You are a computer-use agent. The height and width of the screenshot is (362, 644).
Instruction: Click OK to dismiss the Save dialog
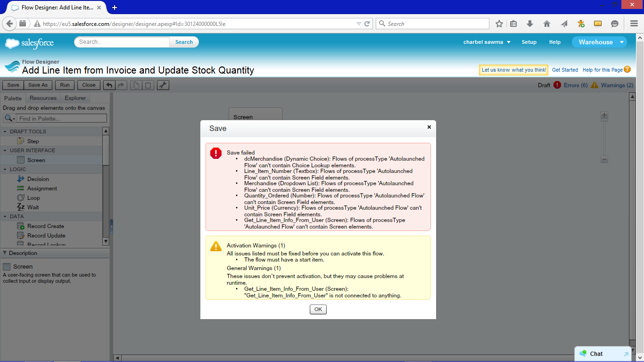pyautogui.click(x=318, y=309)
